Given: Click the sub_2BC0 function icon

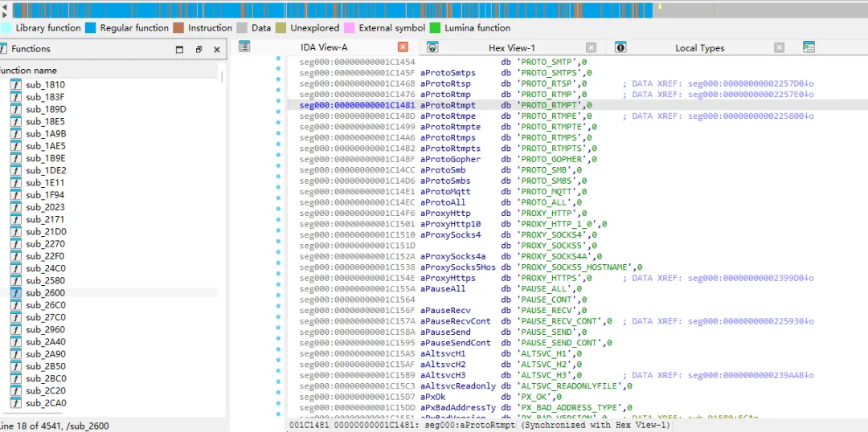Looking at the screenshot, I should (16, 378).
